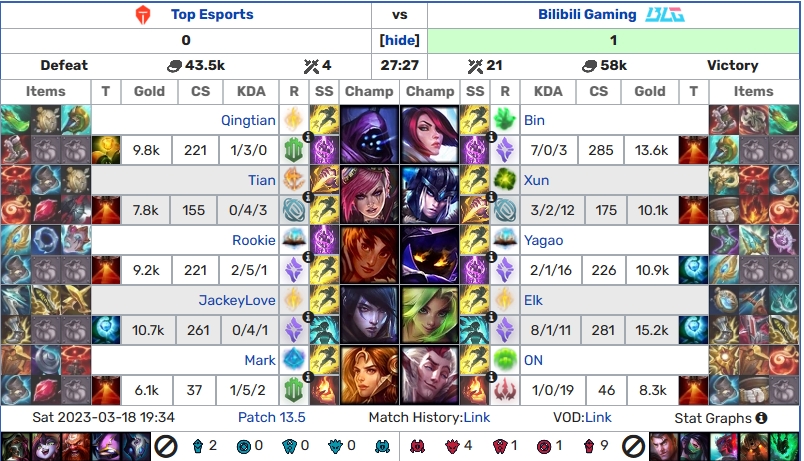Click Mark's Ignite summoner spell icon
Viewport: 804px width, 461px height.
[x=324, y=390]
